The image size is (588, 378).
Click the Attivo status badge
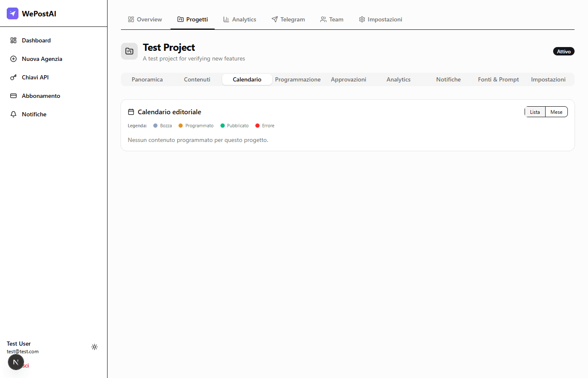click(x=564, y=51)
